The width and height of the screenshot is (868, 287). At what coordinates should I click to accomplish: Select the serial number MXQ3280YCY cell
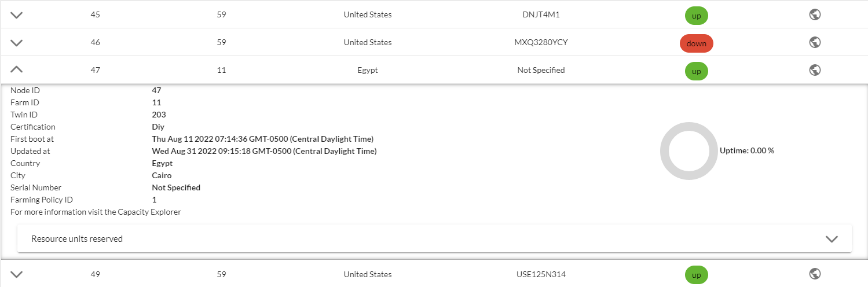(541, 42)
